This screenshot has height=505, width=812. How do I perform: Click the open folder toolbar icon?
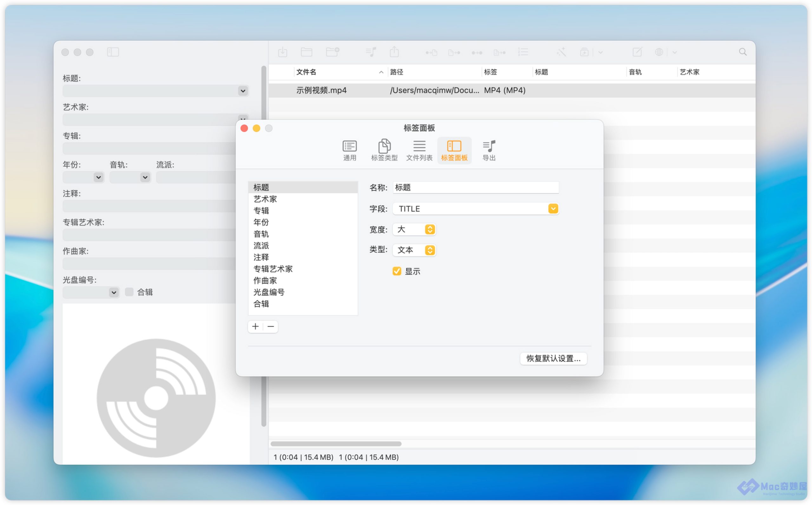306,52
